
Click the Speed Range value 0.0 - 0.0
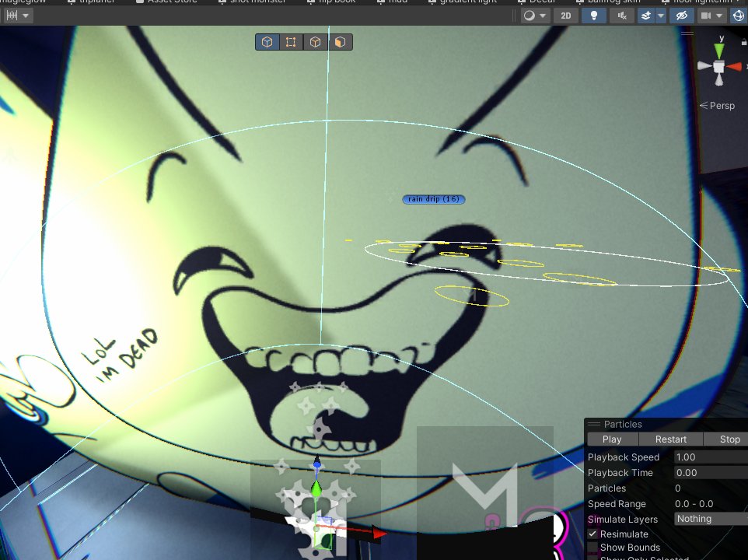(x=694, y=504)
